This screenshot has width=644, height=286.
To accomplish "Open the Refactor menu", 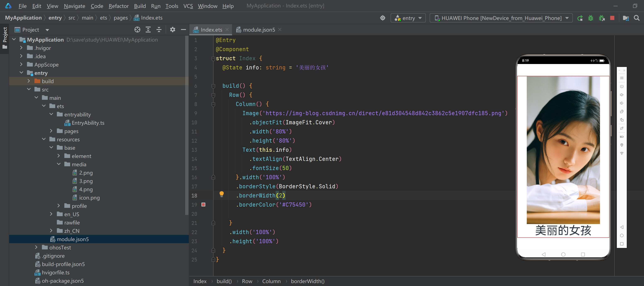I will click(119, 6).
